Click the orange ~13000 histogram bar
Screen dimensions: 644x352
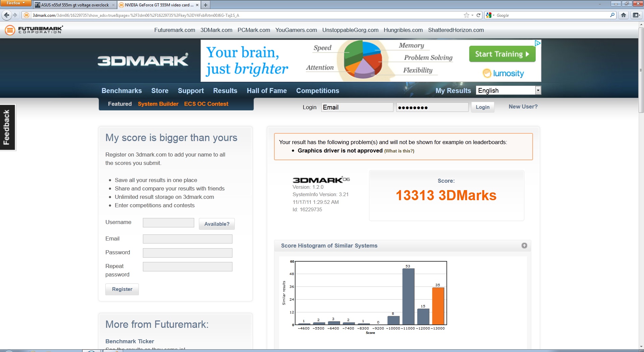click(438, 306)
